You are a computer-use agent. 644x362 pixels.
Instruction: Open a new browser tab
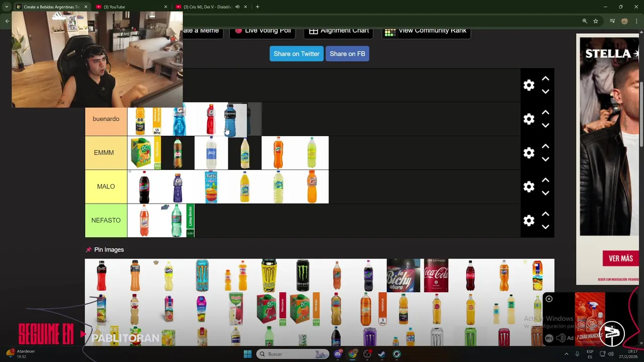click(x=257, y=7)
